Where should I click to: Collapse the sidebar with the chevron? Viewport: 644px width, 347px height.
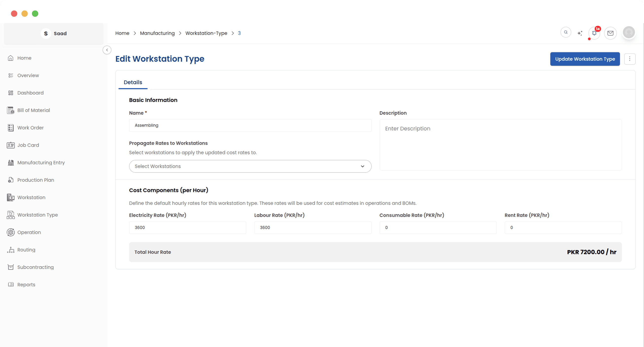click(107, 50)
